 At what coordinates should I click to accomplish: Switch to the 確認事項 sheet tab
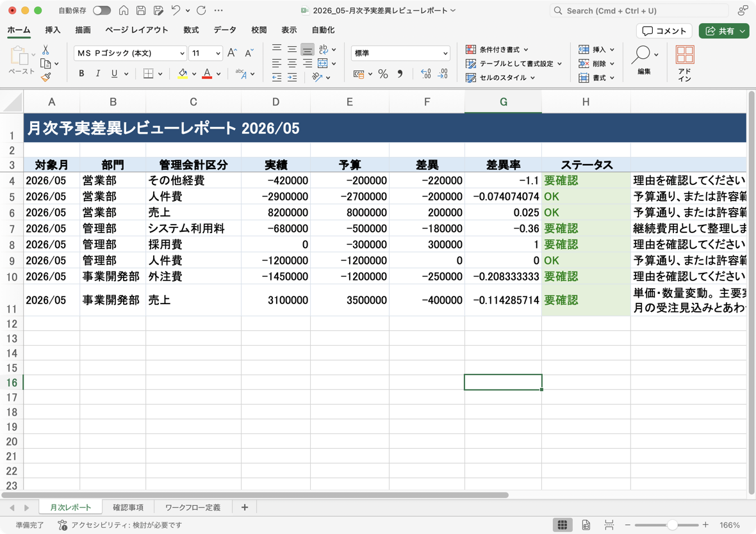coord(128,508)
